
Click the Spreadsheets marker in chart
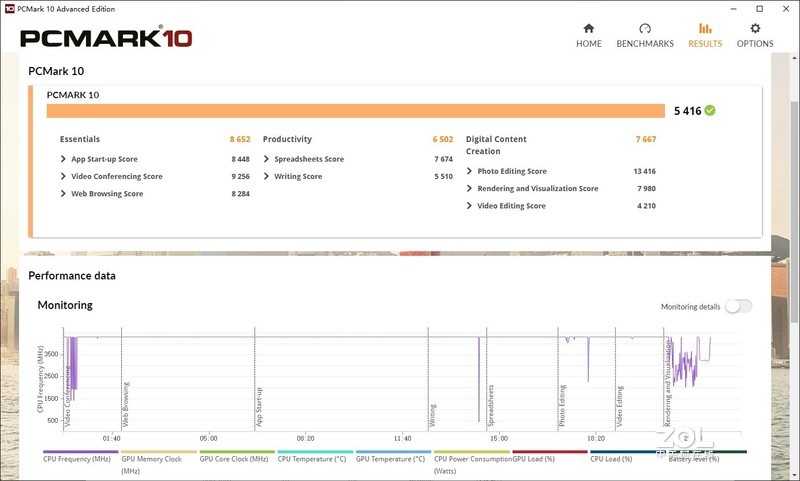(491, 406)
